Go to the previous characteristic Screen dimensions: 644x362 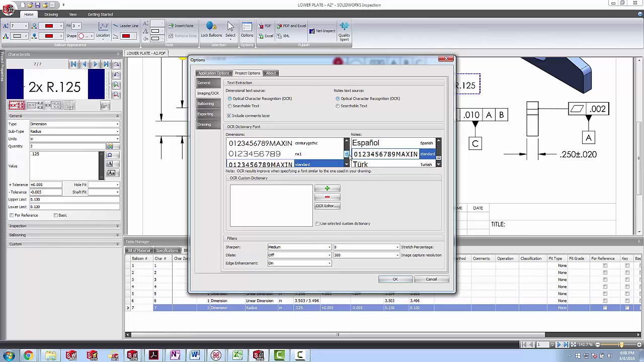(84, 64)
